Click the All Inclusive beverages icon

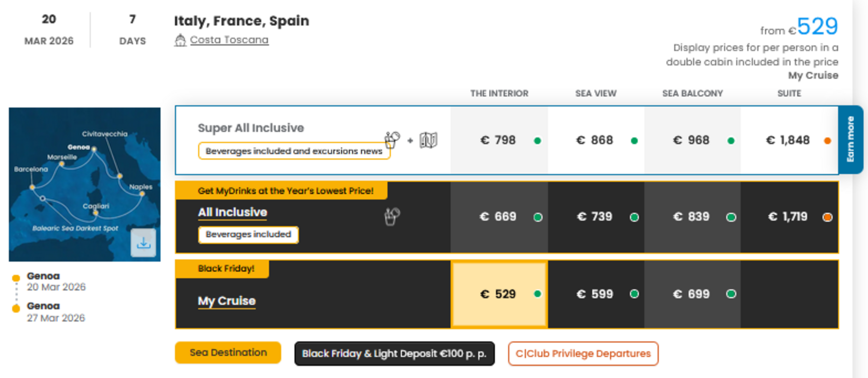(x=392, y=216)
